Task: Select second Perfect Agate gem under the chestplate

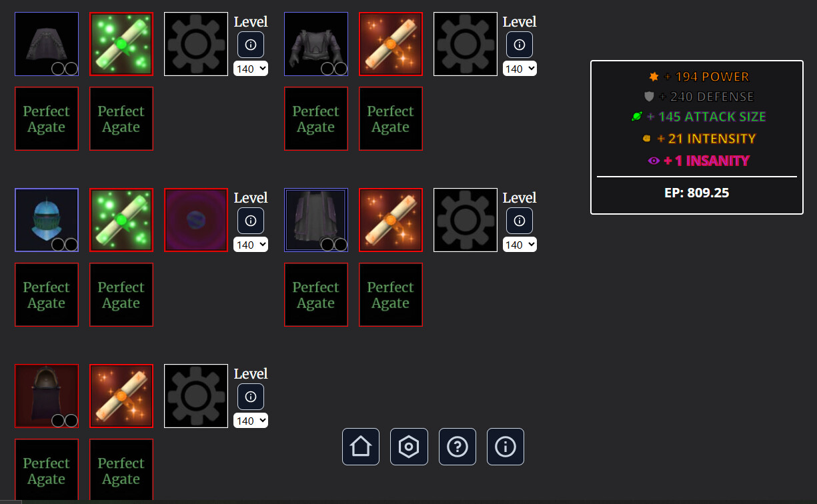Action: (x=391, y=119)
